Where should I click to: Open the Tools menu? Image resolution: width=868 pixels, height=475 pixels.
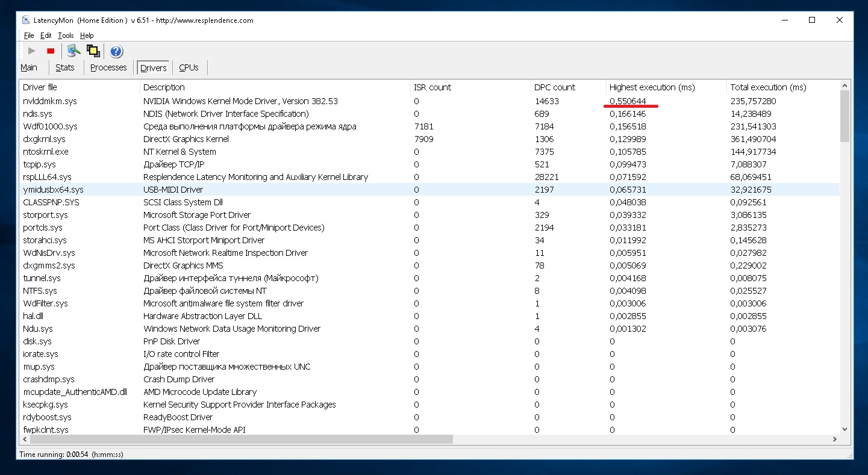(x=66, y=36)
